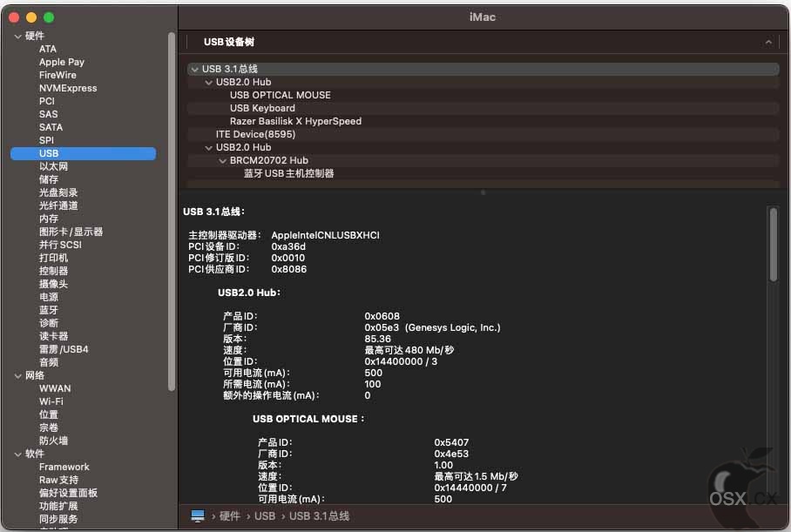The image size is (791, 532).
Task: Select ITE Device(8595) in device tree
Action: [256, 135]
